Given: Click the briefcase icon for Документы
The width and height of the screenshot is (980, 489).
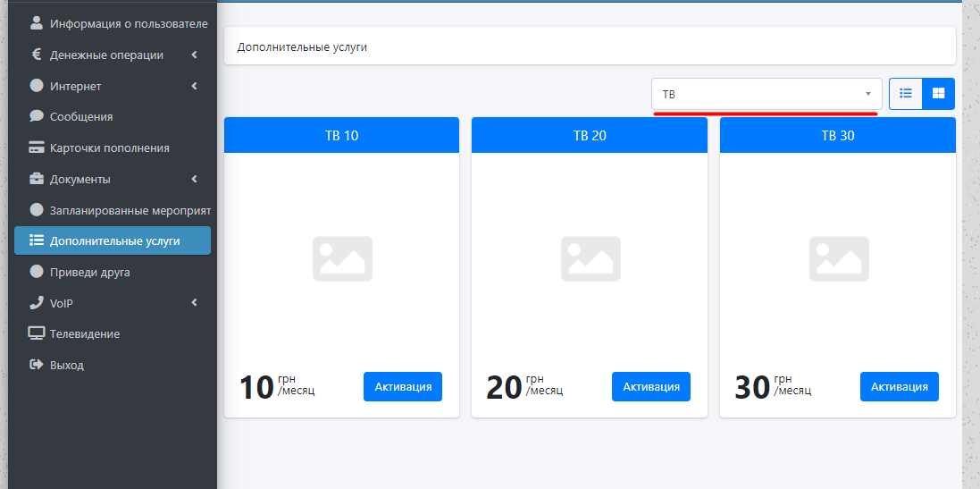Looking at the screenshot, I should tap(37, 179).
